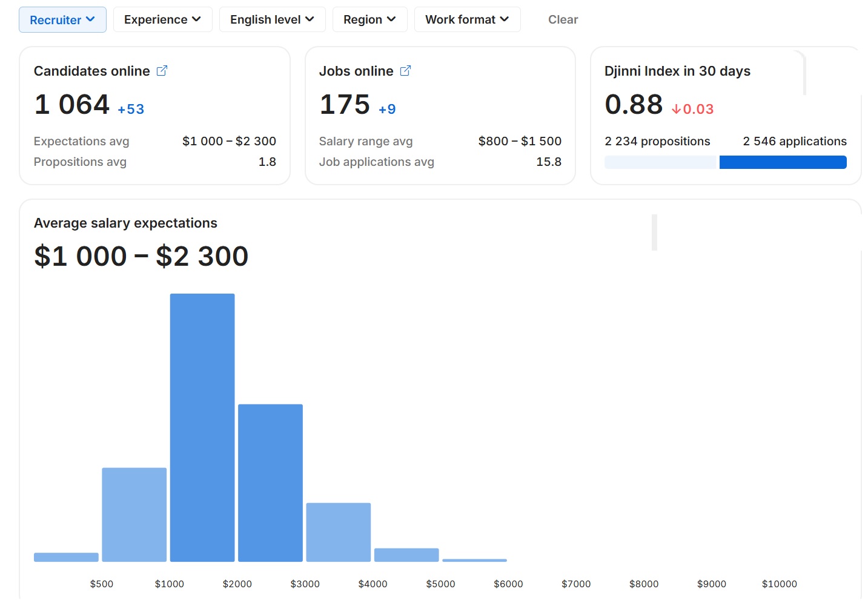868x609 pixels.
Task: Open the Experience filter dropdown
Action: [162, 20]
